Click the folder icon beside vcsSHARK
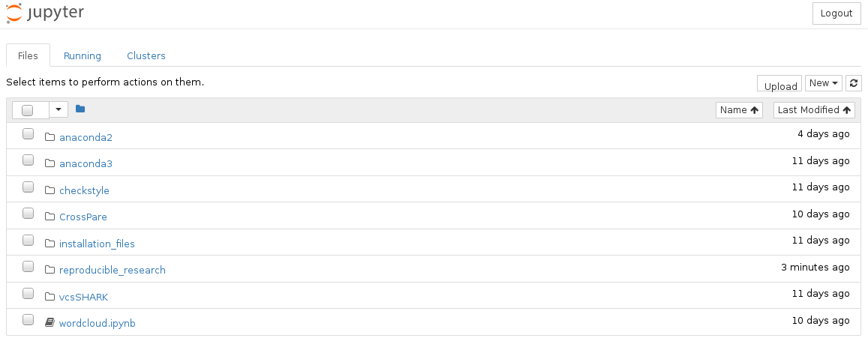The height and width of the screenshot is (341, 868). [x=50, y=297]
